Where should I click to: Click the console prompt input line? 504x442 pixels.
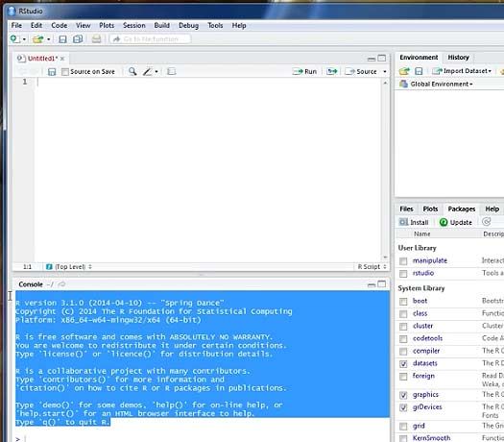point(204,438)
